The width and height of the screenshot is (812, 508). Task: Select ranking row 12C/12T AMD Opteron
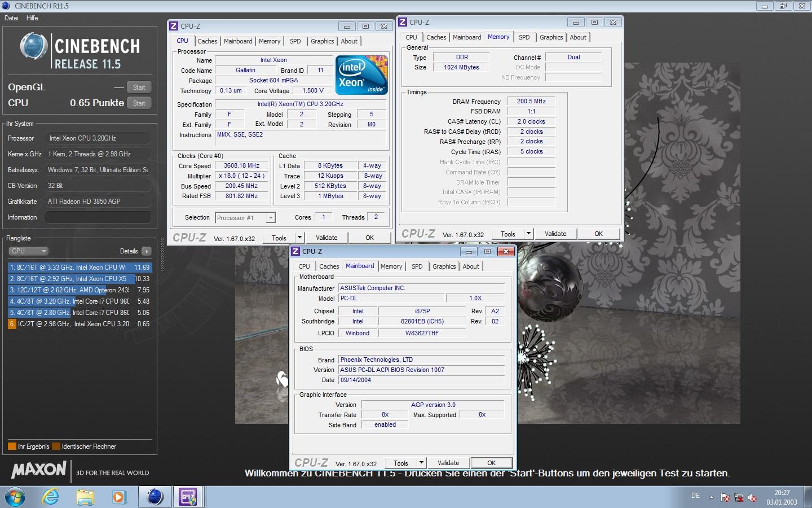click(80, 290)
